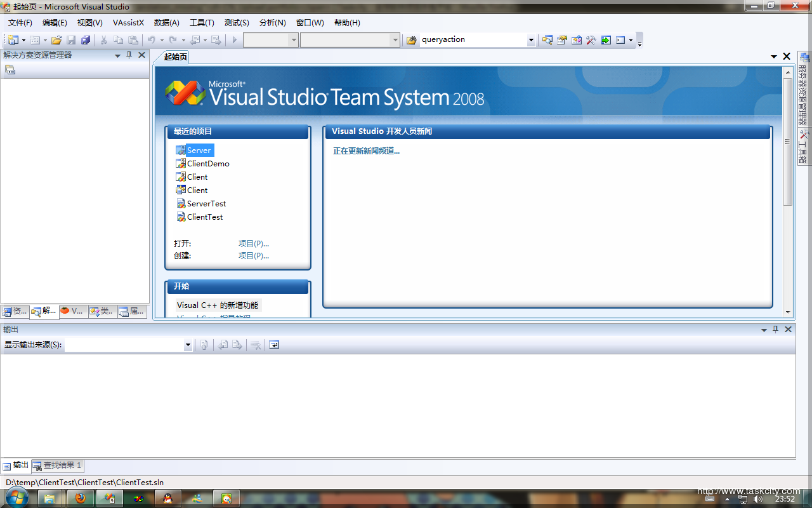812x508 pixels.
Task: Open recent project ClientTest
Action: point(205,217)
